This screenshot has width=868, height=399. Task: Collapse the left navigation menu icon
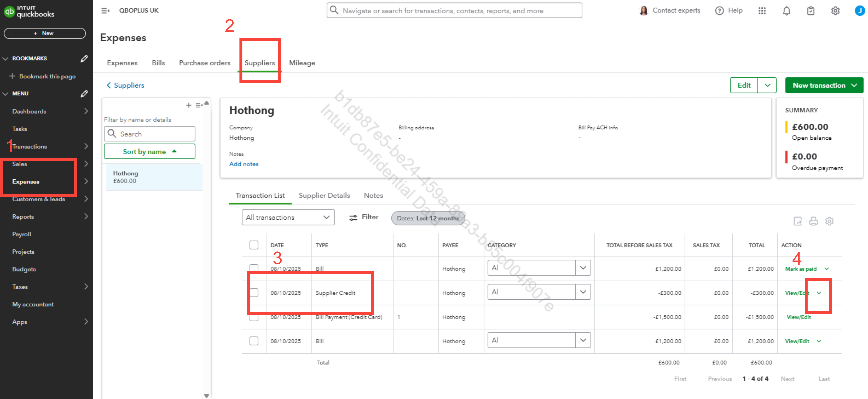point(105,11)
